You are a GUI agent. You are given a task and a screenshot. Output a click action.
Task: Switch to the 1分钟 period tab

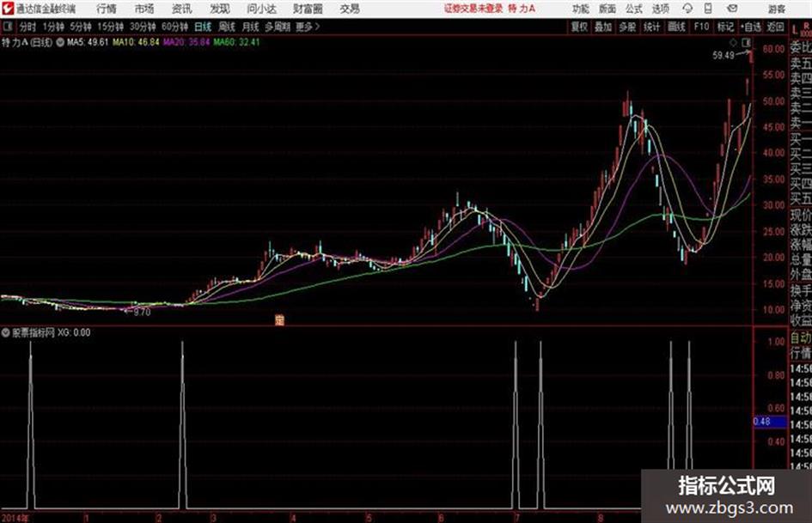coord(53,27)
